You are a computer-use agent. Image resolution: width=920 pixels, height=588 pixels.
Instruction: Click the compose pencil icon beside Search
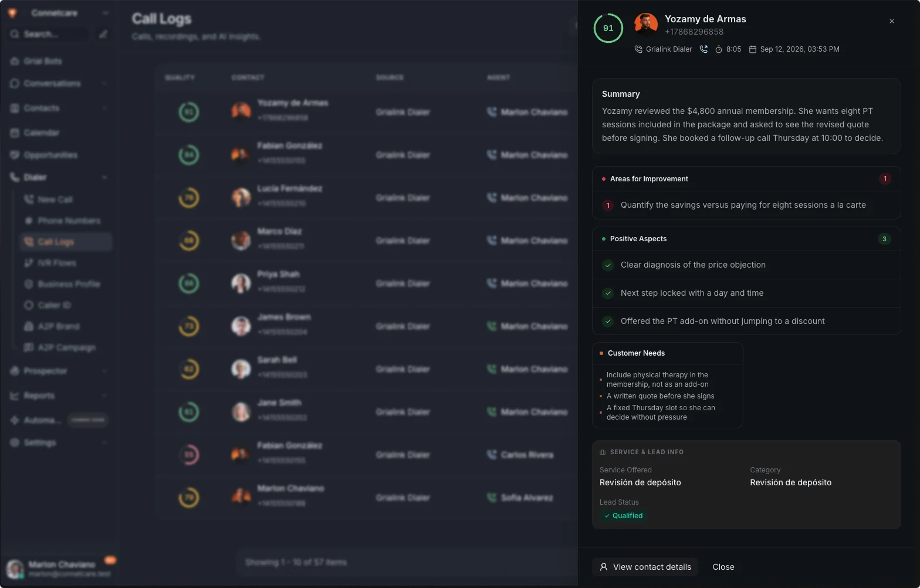[x=103, y=34]
